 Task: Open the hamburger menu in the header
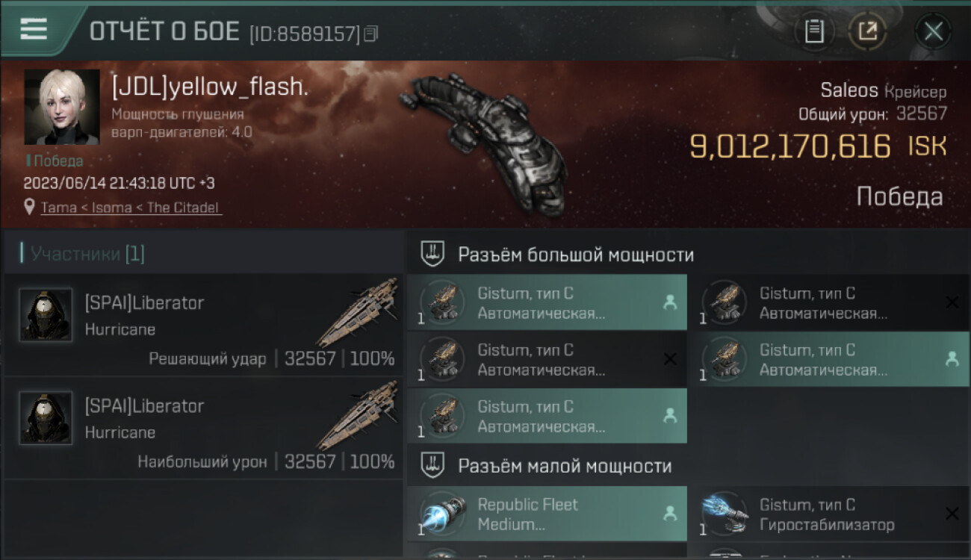coord(34,30)
